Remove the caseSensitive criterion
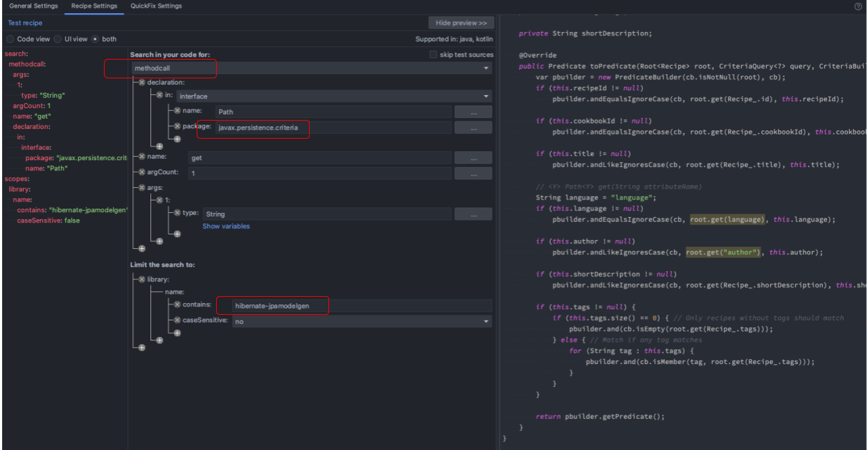 177,320
